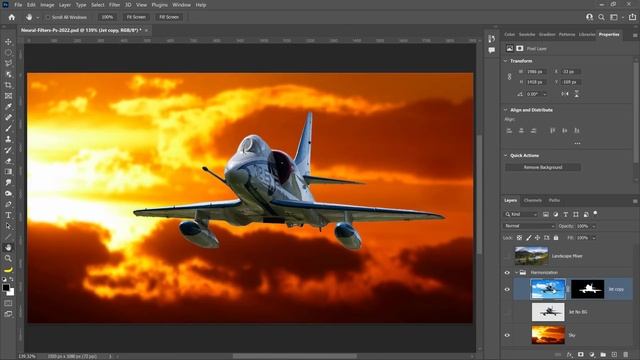Viewport: 640px width, 360px height.
Task: Hide the Sky layer
Action: click(507, 335)
